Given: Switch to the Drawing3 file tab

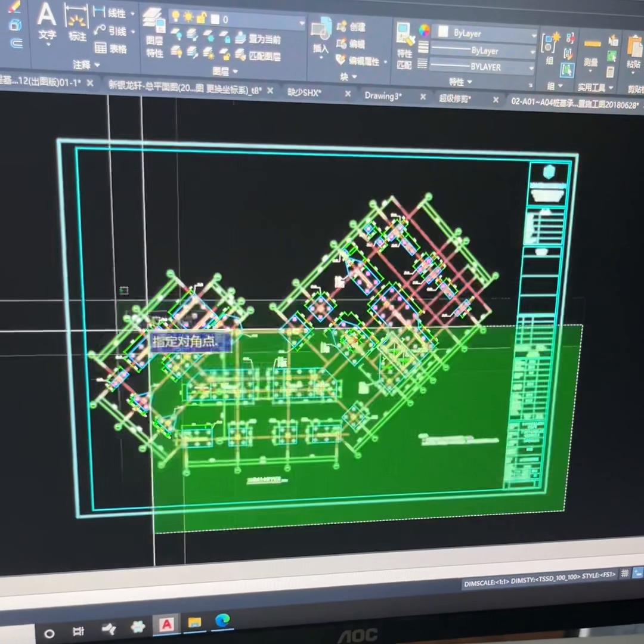Looking at the screenshot, I should click(x=383, y=96).
